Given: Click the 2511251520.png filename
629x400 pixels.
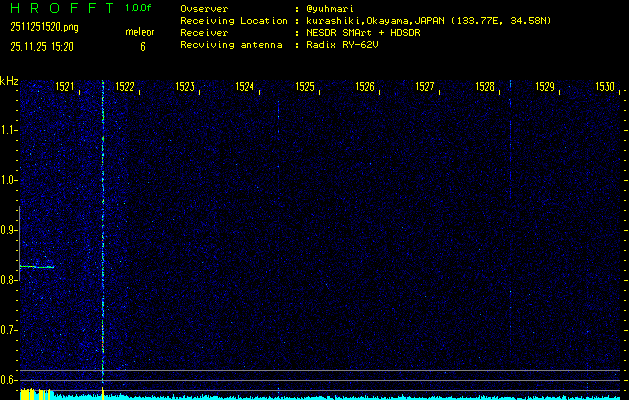Looking at the screenshot, I should click(43, 28).
